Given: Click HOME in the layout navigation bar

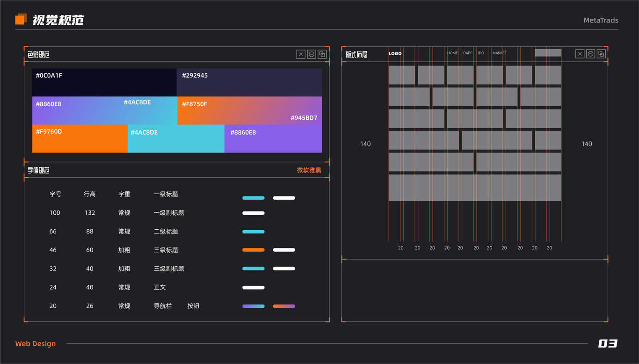Looking at the screenshot, I should click(x=452, y=53).
